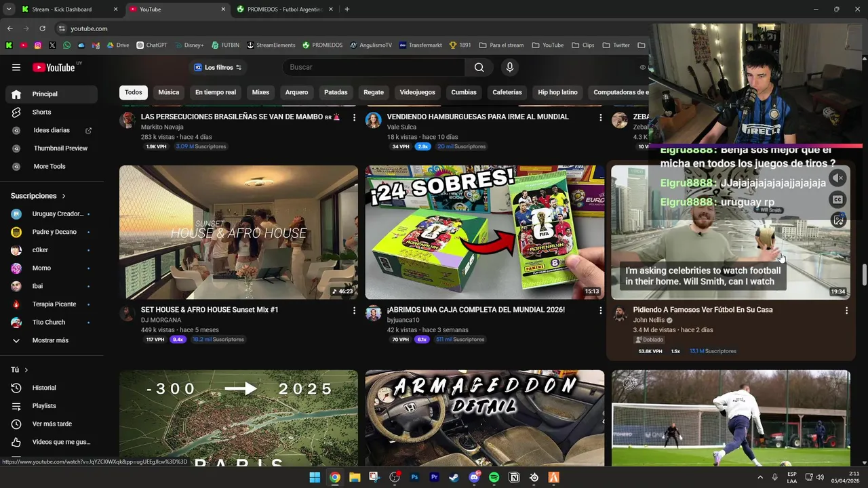This screenshot has height=488, width=868.
Task: Open the Twitter bookmark folder
Action: tap(616, 45)
